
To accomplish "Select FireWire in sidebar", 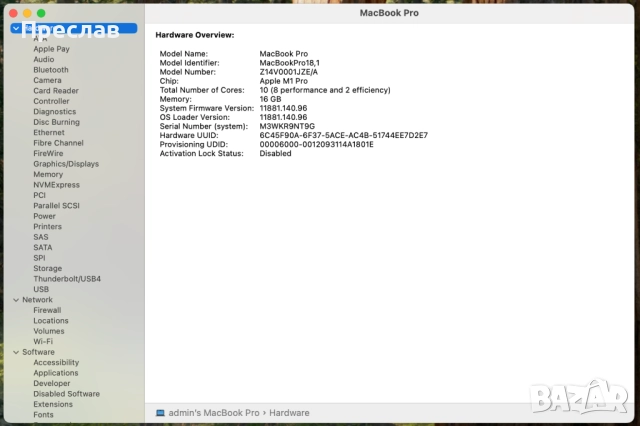I will click(x=48, y=153).
